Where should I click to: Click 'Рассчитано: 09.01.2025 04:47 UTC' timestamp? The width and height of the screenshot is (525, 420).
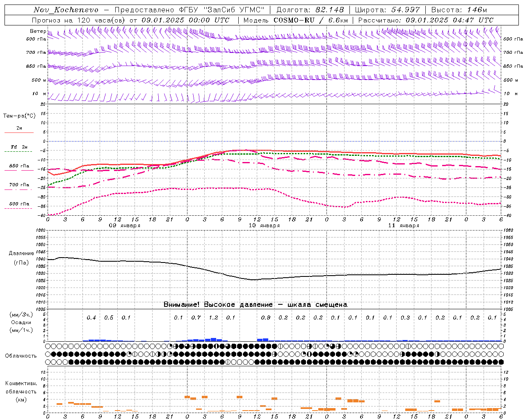pos(426,20)
